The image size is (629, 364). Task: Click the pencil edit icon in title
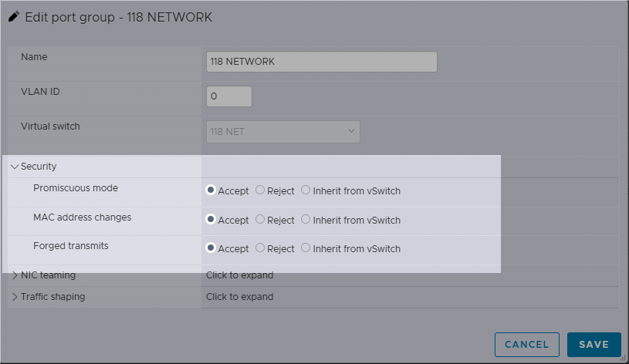click(14, 17)
